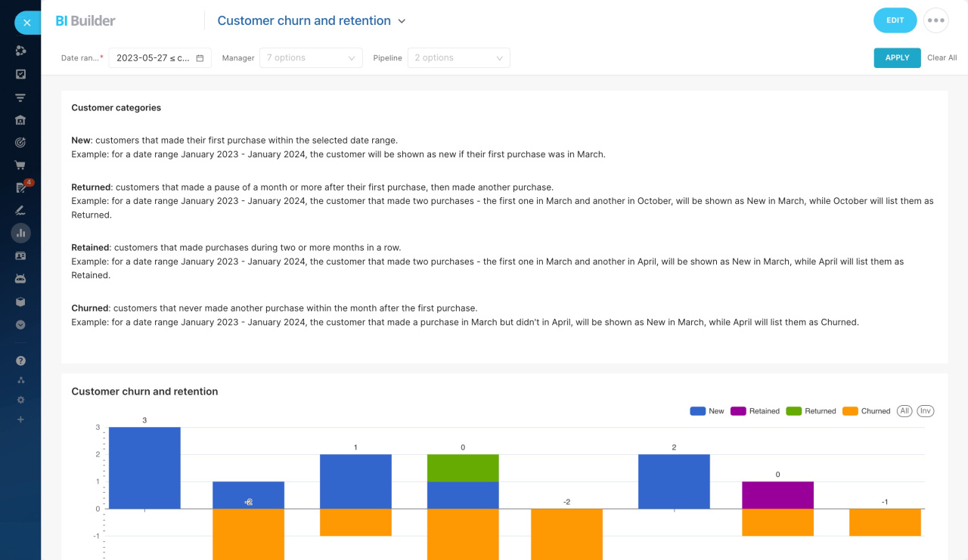Open the collaboration icon in the sidebar
Image resolution: width=968 pixels, height=560 pixels.
coord(20,51)
